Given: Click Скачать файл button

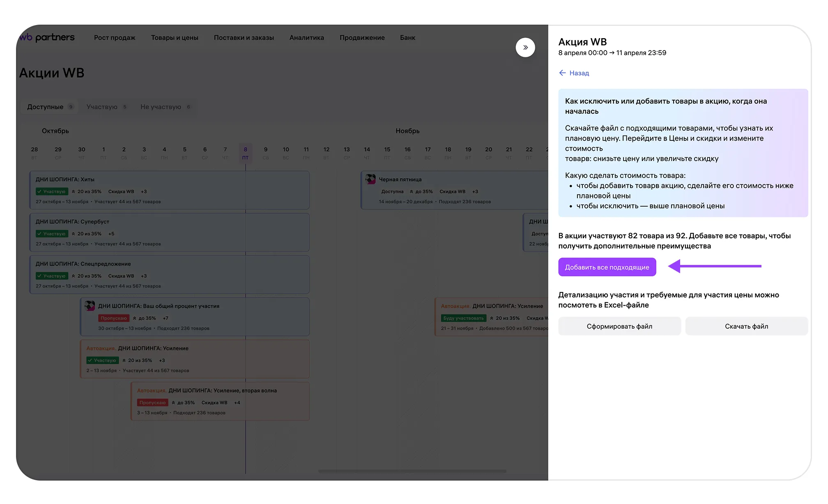Looking at the screenshot, I should 746,326.
